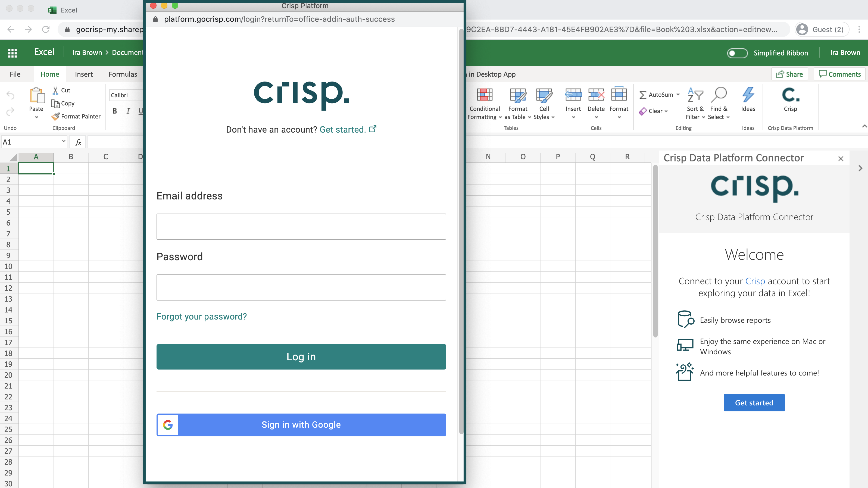The width and height of the screenshot is (868, 488).
Task: Switch to the Insert ribbon tab
Action: tap(83, 74)
